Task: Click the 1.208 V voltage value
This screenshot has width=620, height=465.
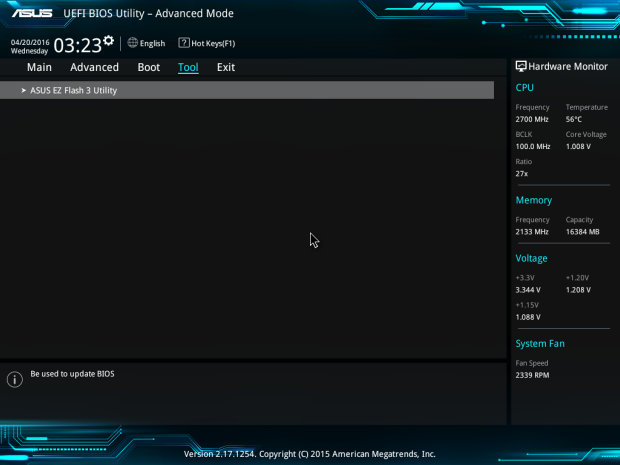Action: pyautogui.click(x=578, y=290)
